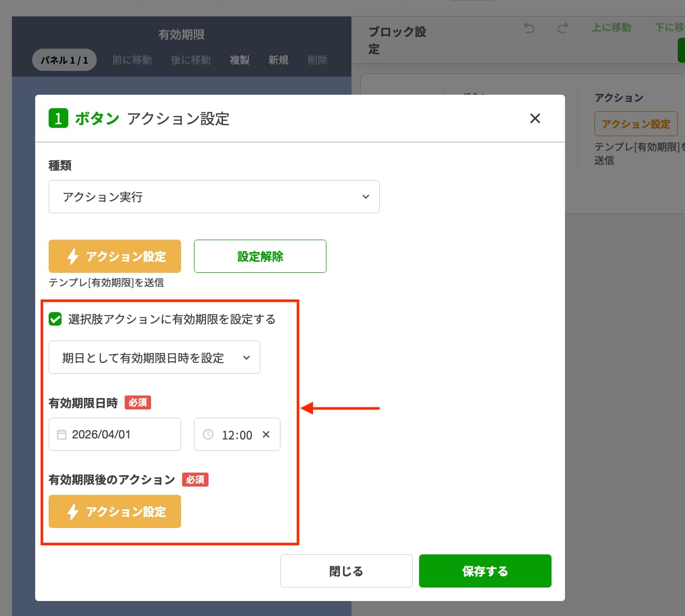Select 複製 in the panel toolbar
685x616 pixels.
[x=239, y=60]
